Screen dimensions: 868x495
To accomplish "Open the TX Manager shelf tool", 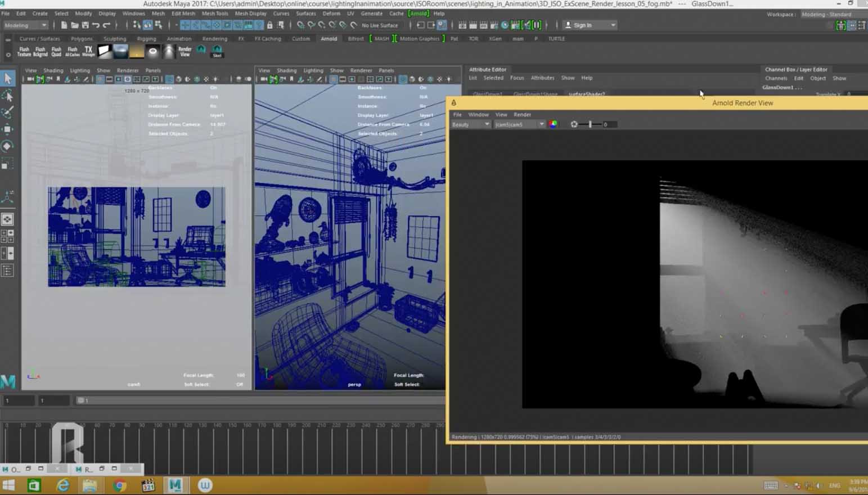I will click(x=88, y=52).
